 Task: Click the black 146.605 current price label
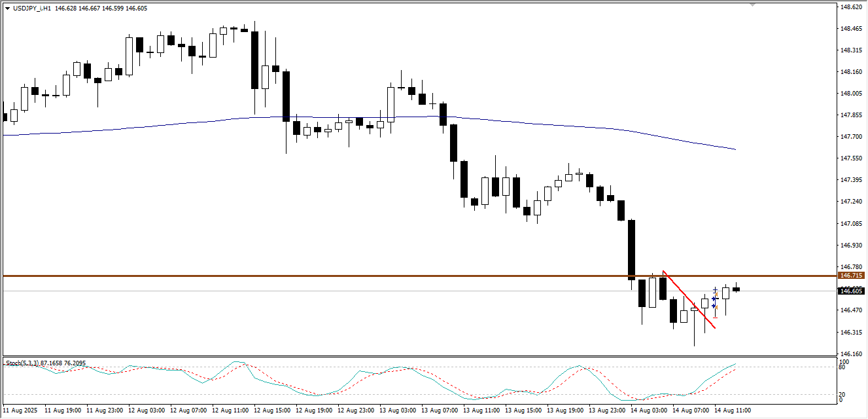pyautogui.click(x=851, y=291)
